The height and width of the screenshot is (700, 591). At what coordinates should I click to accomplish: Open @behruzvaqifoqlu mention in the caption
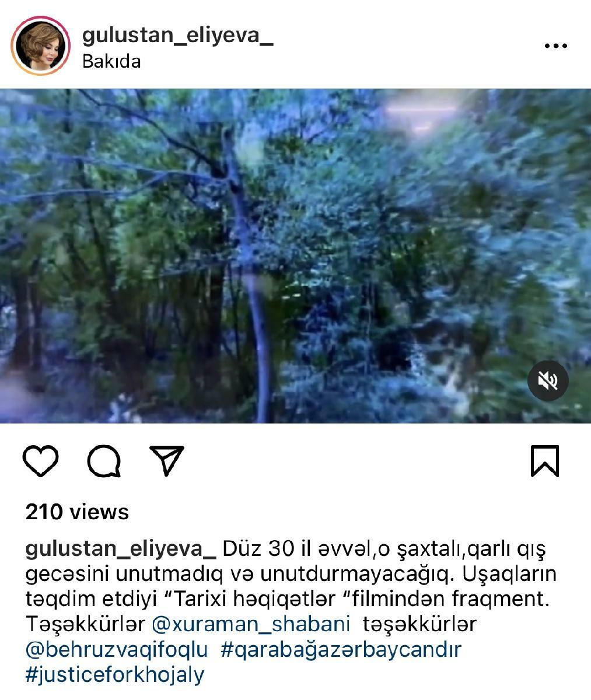point(117,649)
